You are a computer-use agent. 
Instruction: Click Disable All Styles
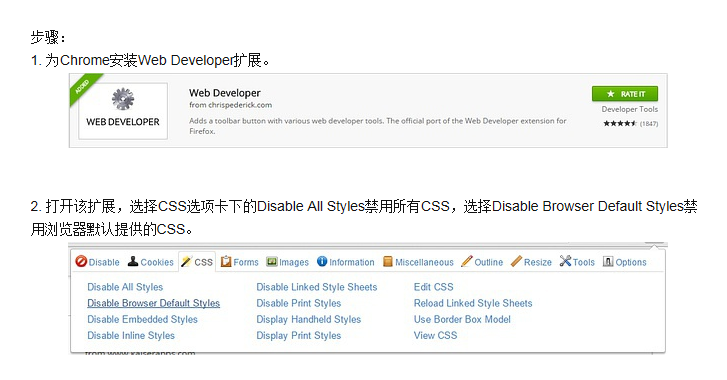coord(125,287)
